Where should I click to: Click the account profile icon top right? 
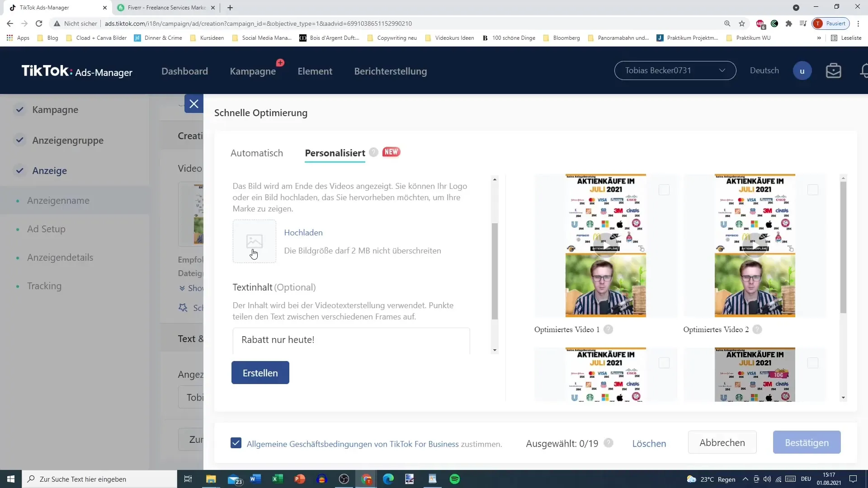(x=802, y=70)
